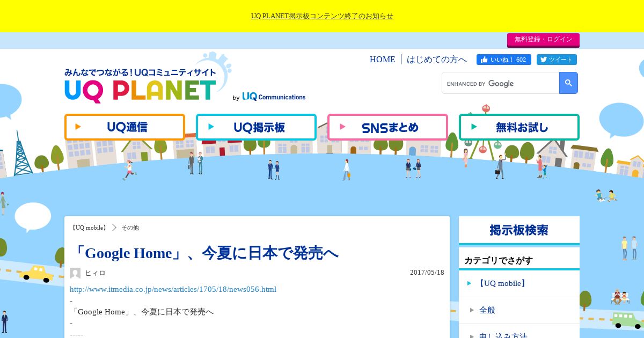The height and width of the screenshot is (338, 644).
Task: Open the 無料お試し section
Action: (519, 127)
